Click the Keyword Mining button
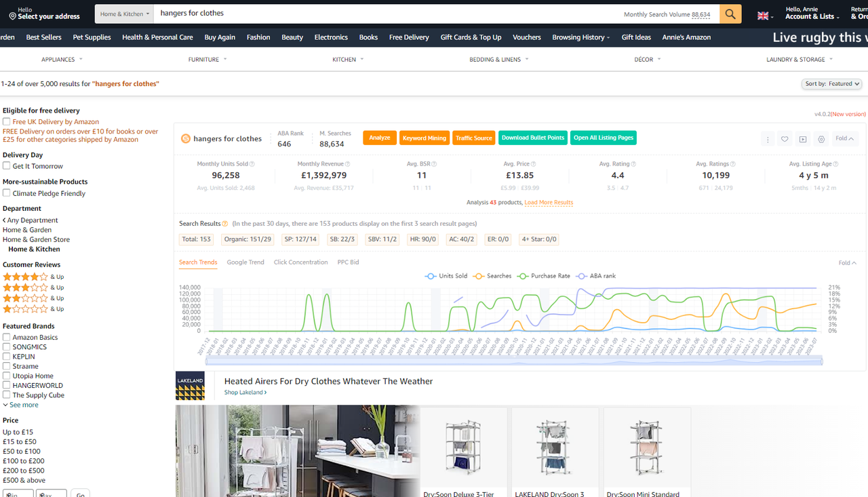Image resolution: width=868 pixels, height=497 pixels. 425,138
